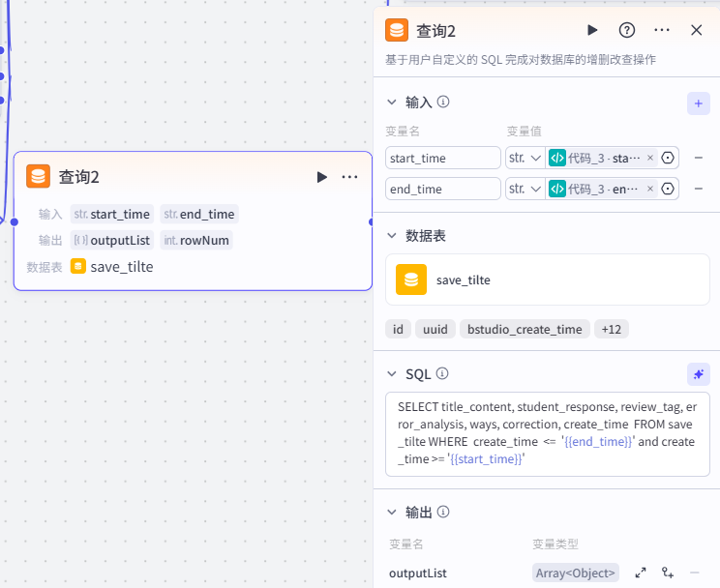This screenshot has width=720, height=588.
Task: Click save_tilte table label on canvas node
Action: pyautogui.click(x=122, y=267)
